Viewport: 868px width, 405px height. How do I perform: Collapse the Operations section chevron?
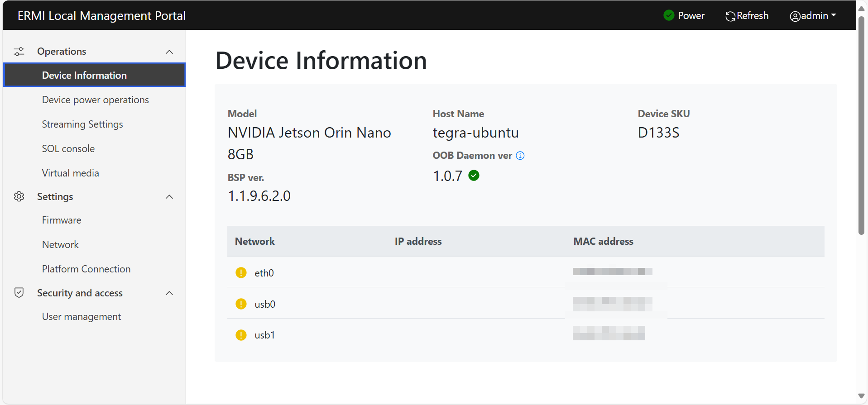[x=169, y=52]
